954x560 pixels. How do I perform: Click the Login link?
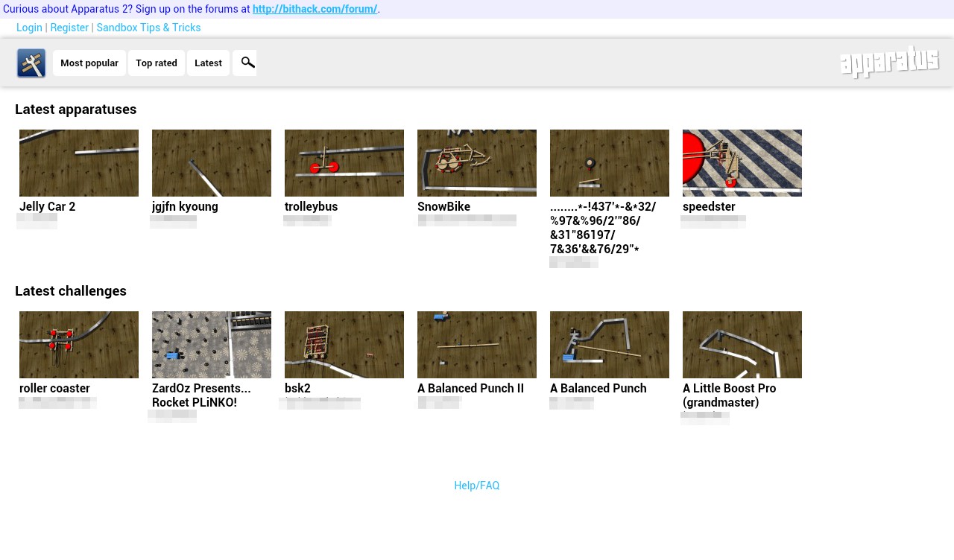tap(29, 28)
